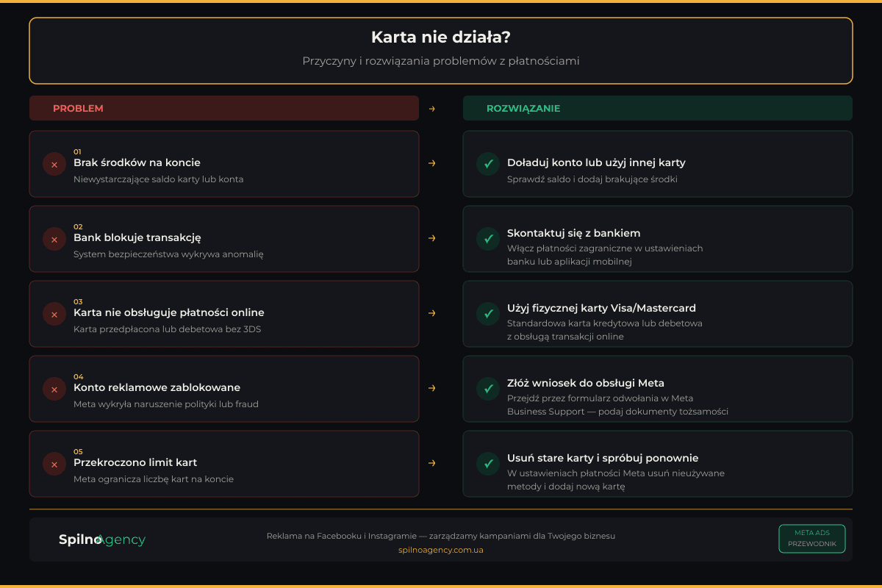Click the number label 03
Viewport: 882px width, 588px height.
[78, 301]
